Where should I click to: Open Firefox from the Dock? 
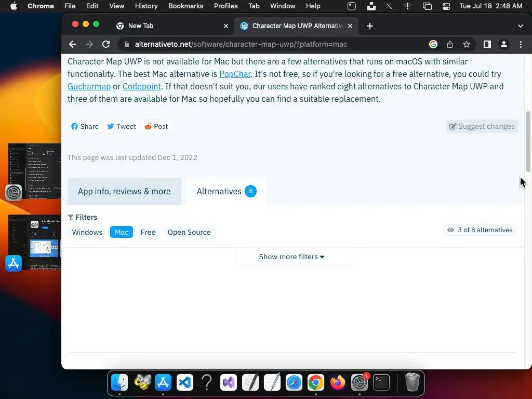pyautogui.click(x=337, y=382)
